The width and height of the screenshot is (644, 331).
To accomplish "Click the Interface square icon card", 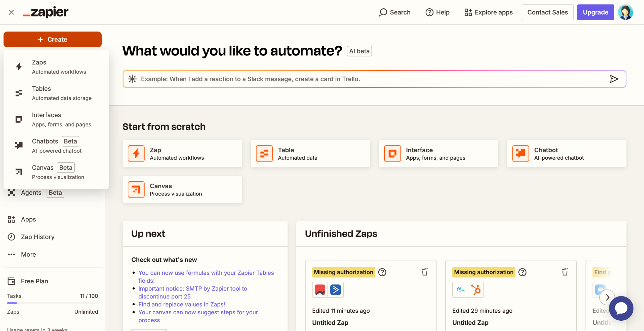I will (x=392, y=153).
